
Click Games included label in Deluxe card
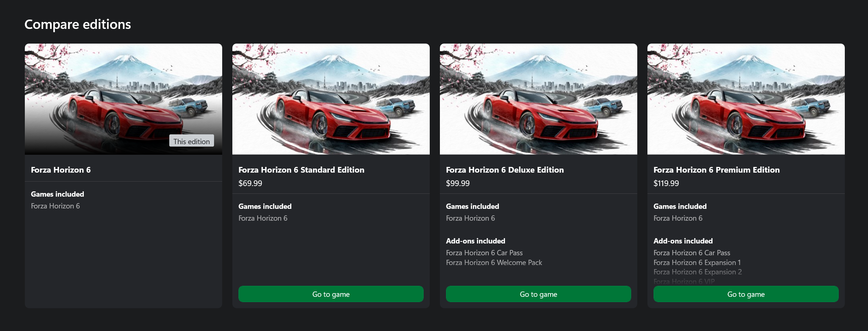tap(472, 206)
